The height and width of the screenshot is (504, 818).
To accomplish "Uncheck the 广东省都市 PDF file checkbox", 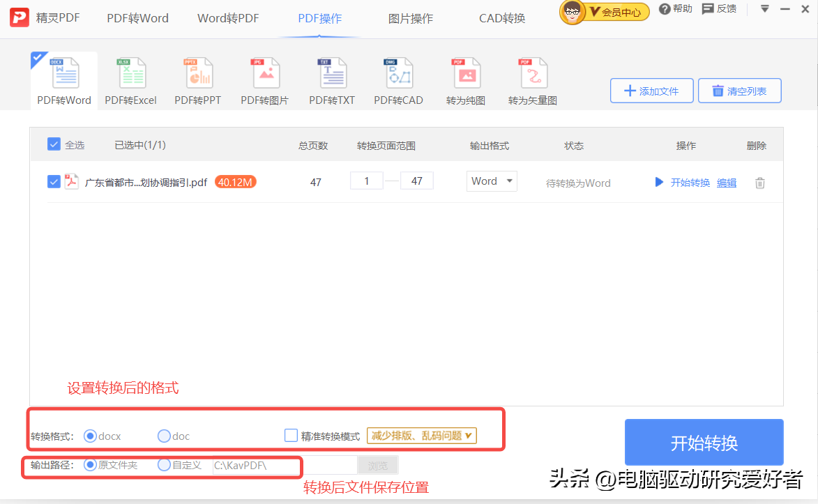I will click(x=54, y=181).
